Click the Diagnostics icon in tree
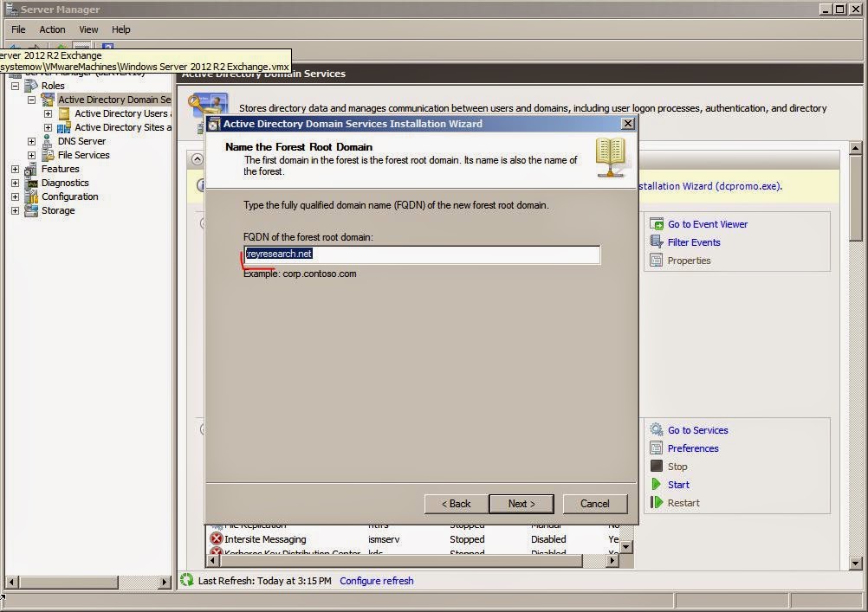 click(31, 183)
